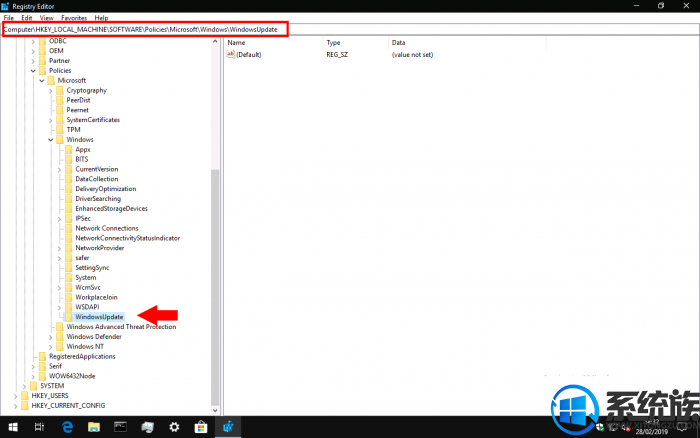Image resolution: width=700 pixels, height=438 pixels.
Task: Expand the WcmSvc key
Action: (59, 288)
